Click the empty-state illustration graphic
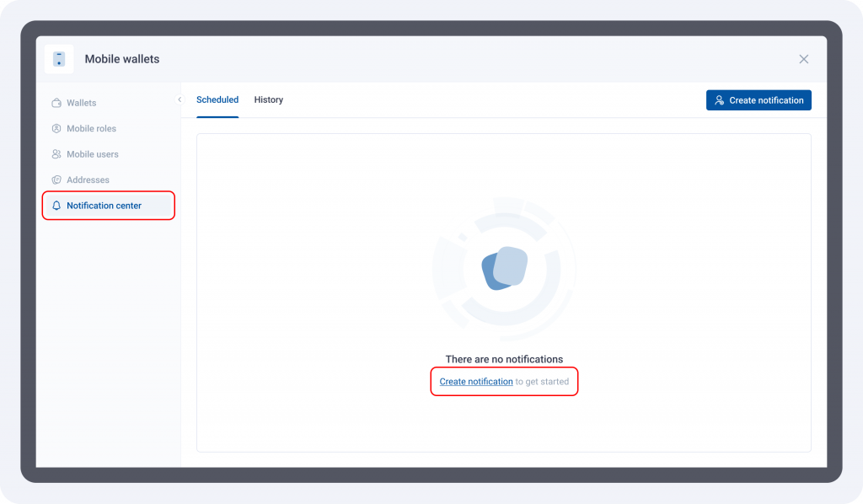 click(504, 269)
